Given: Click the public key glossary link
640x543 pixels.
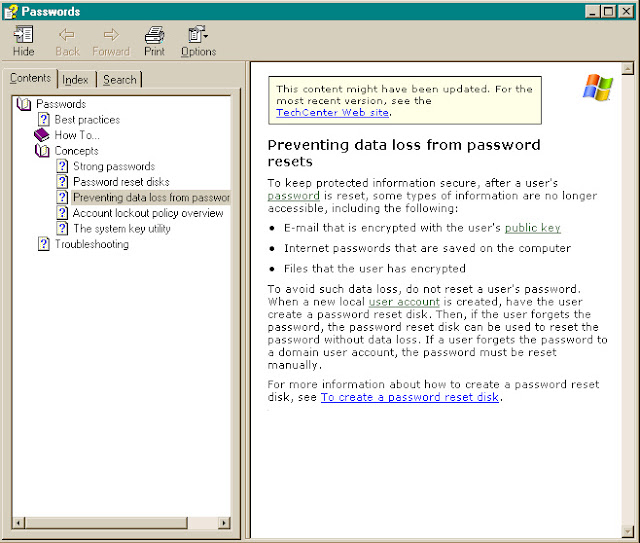Looking at the screenshot, I should coord(533,228).
